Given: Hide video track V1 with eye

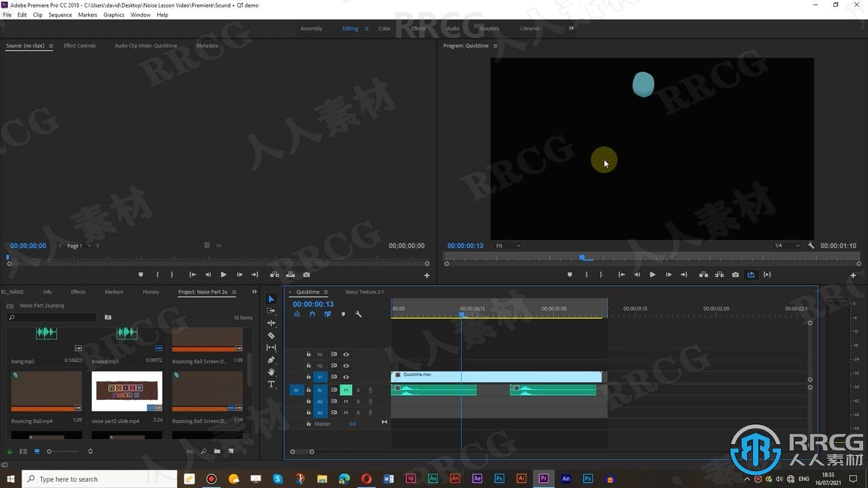Looking at the screenshot, I should pos(346,377).
